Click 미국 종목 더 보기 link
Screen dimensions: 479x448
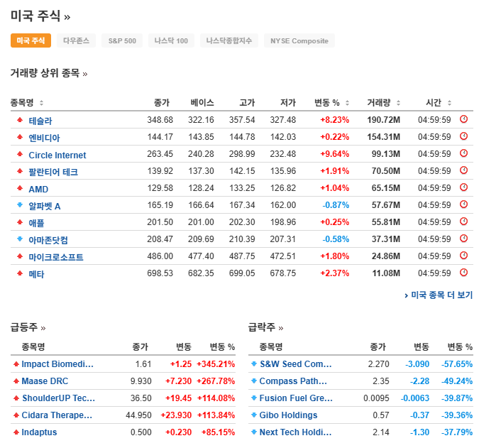point(439,295)
